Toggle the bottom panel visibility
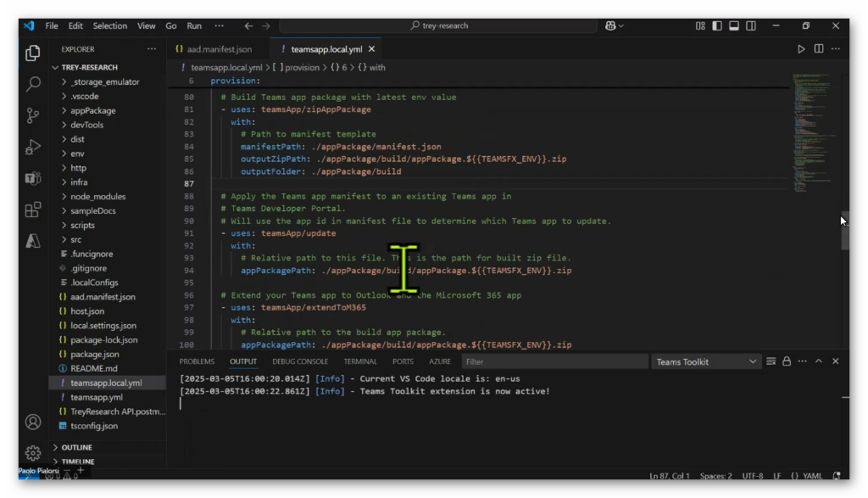 [x=733, y=25]
